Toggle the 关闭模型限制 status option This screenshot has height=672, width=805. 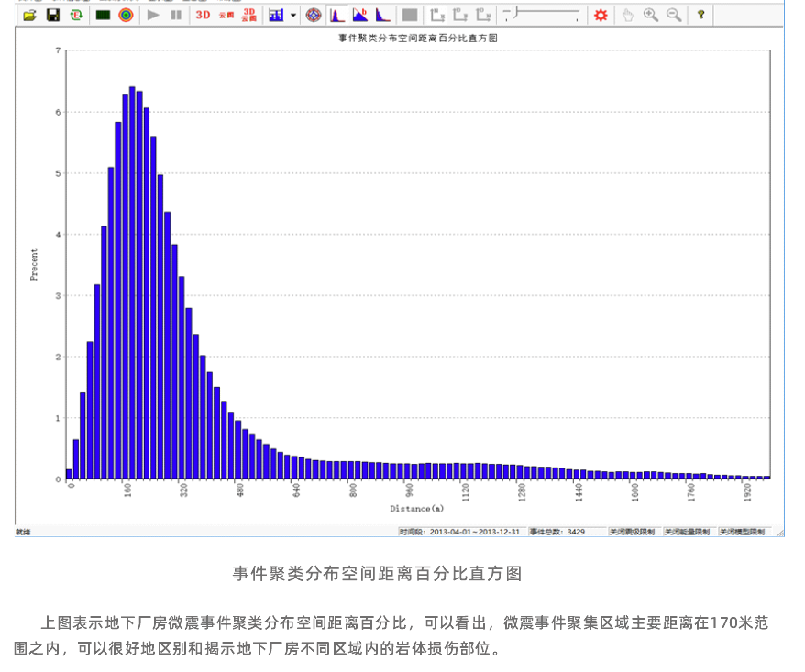(742, 532)
